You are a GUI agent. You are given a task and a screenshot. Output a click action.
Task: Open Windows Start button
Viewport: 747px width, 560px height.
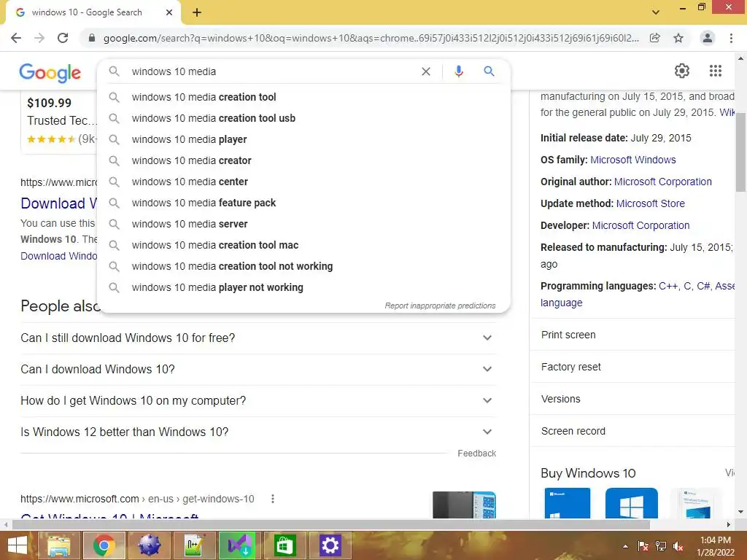(18, 545)
